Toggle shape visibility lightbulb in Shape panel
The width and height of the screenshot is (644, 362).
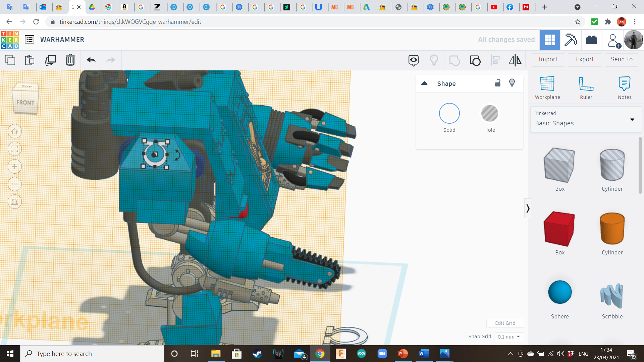(512, 83)
